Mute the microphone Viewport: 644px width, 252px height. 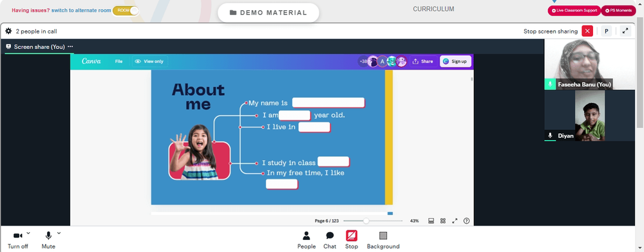pos(48,240)
